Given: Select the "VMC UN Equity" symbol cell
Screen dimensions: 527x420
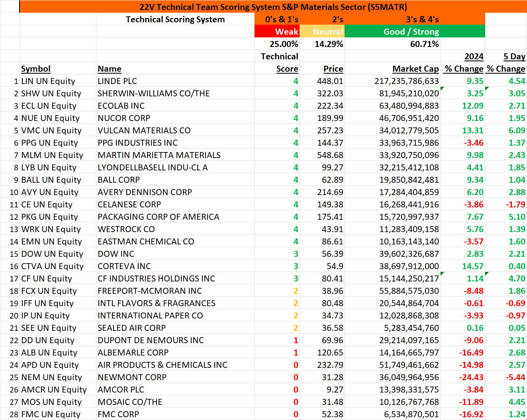Looking at the screenshot, I should (x=58, y=130).
